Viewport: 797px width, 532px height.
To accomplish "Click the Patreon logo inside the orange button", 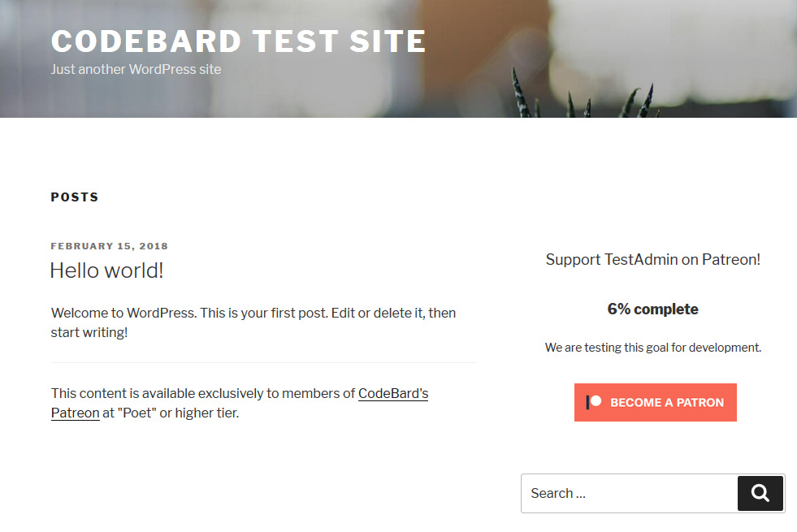I will coord(594,402).
